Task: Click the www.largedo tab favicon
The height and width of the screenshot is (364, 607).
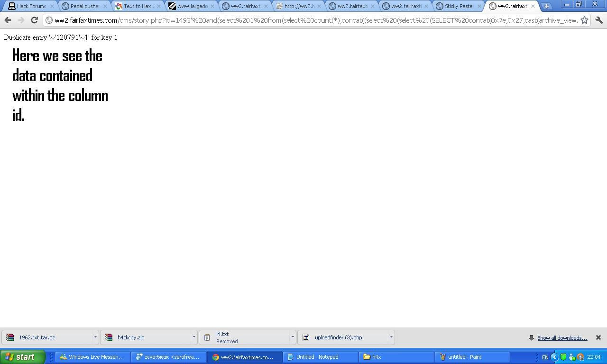Action: pos(172,6)
